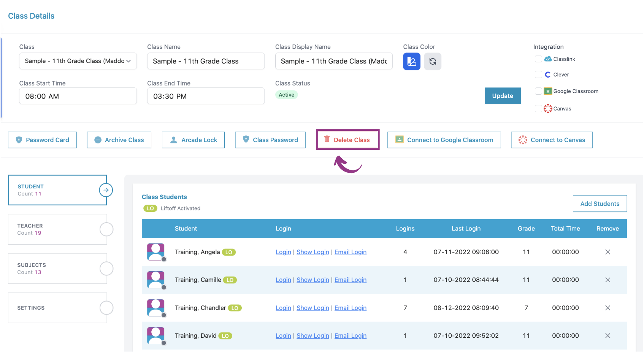Viewport: 644px width, 353px height.
Task: Click Email Login for Angela Training
Action: [351, 252]
